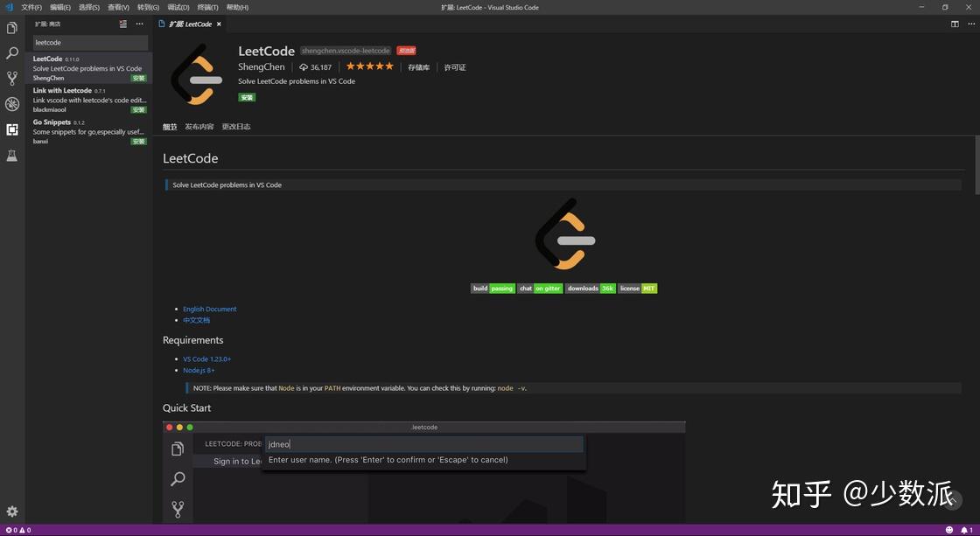Open notifications bell in status bar
The image size is (980, 536).
click(x=967, y=530)
